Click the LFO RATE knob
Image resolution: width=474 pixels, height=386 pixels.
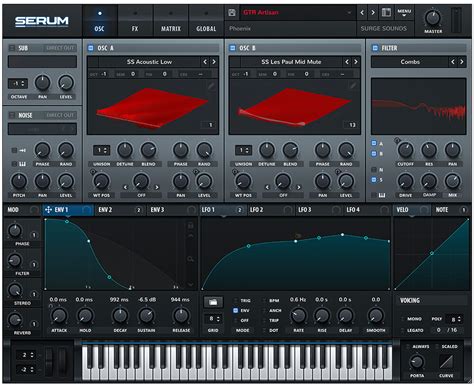[298, 315]
